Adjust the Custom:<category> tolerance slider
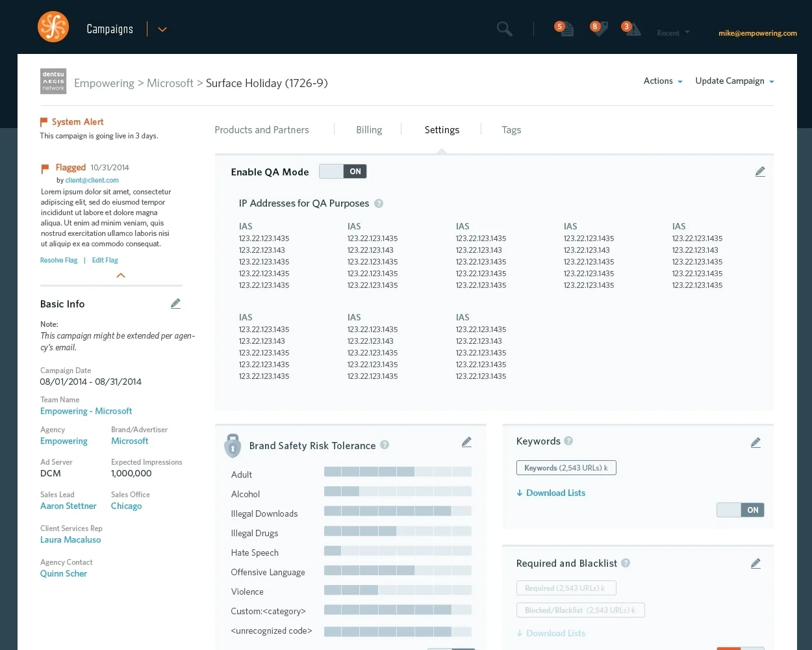This screenshot has height=650, width=812. point(398,610)
